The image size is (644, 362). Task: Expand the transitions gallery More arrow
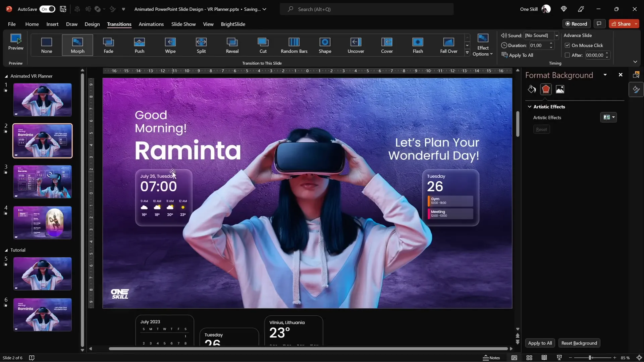pos(467,53)
